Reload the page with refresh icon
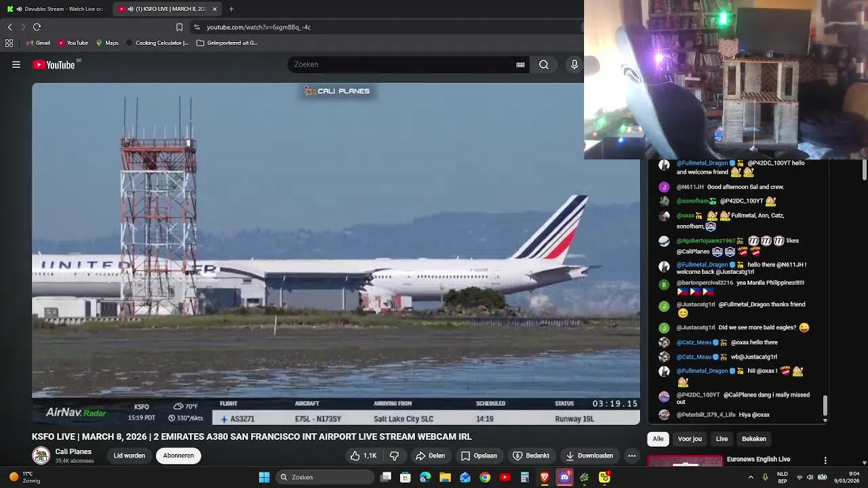Image resolution: width=868 pixels, height=488 pixels. [37, 27]
